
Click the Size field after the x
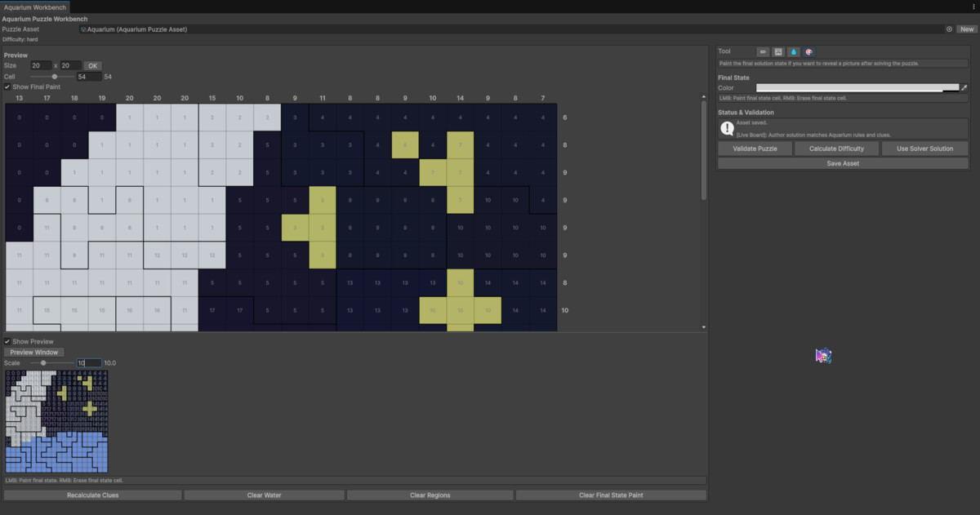pos(70,65)
